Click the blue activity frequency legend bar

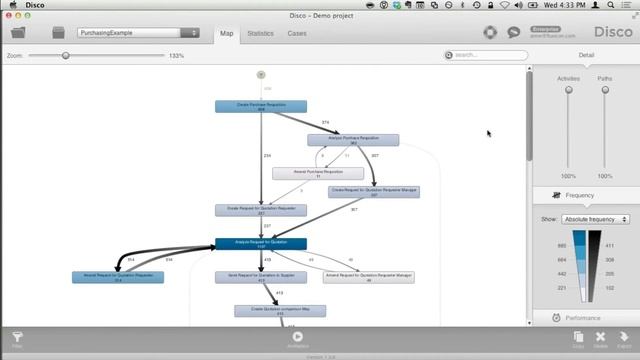(580, 266)
